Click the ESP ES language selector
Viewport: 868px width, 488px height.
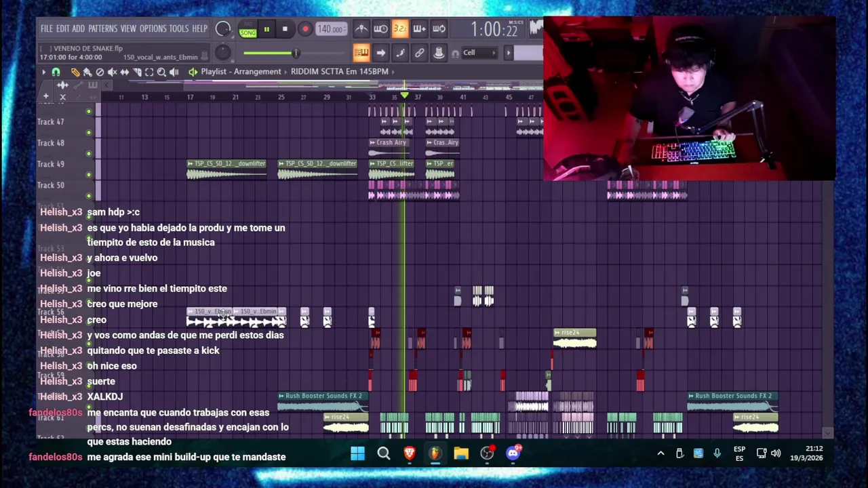[739, 453]
